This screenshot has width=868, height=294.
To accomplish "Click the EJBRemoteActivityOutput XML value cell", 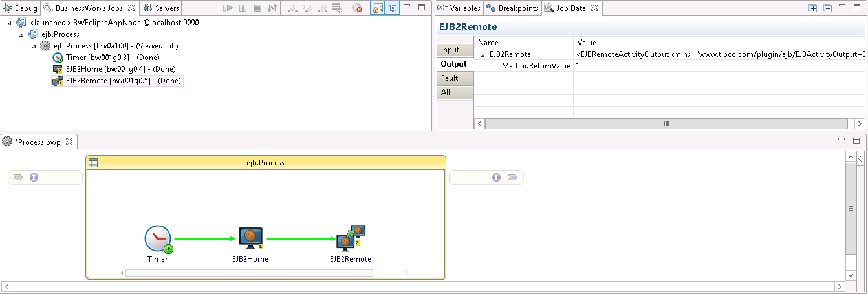I will pos(720,54).
